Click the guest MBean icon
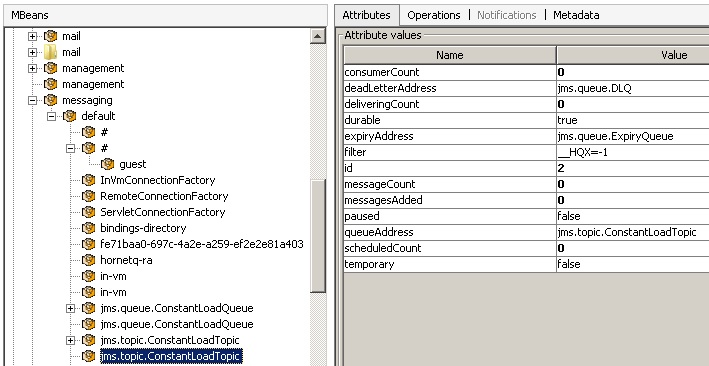 click(108, 164)
